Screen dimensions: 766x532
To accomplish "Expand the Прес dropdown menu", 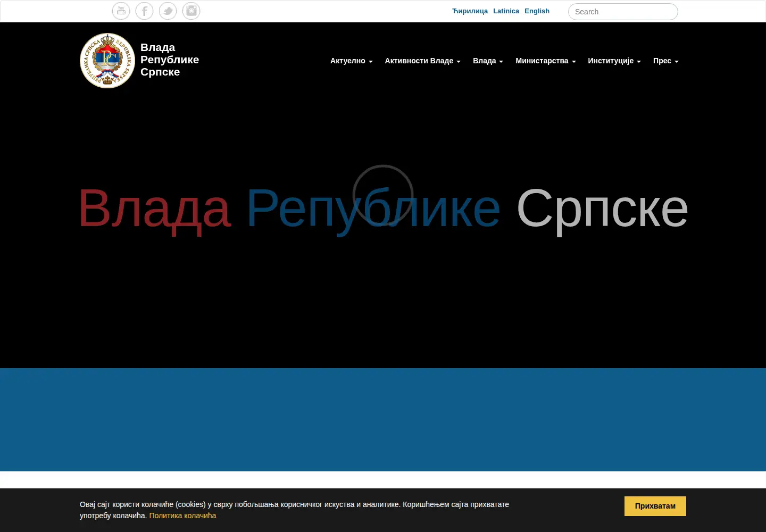I will (666, 61).
